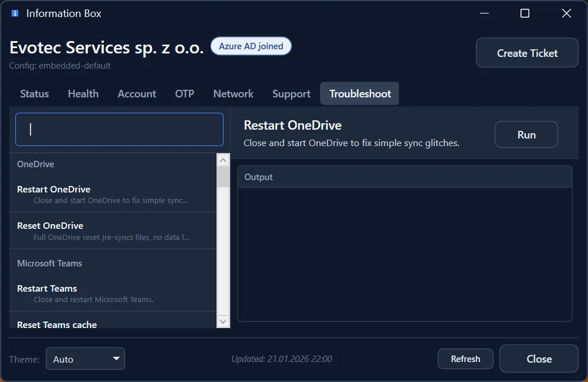
Task: Select the Troubleshoot tab
Action: click(x=360, y=94)
